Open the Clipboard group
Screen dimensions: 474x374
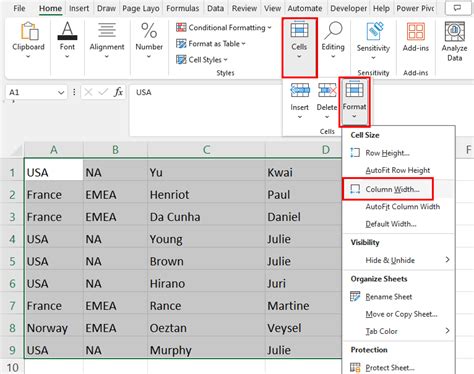coord(28,40)
